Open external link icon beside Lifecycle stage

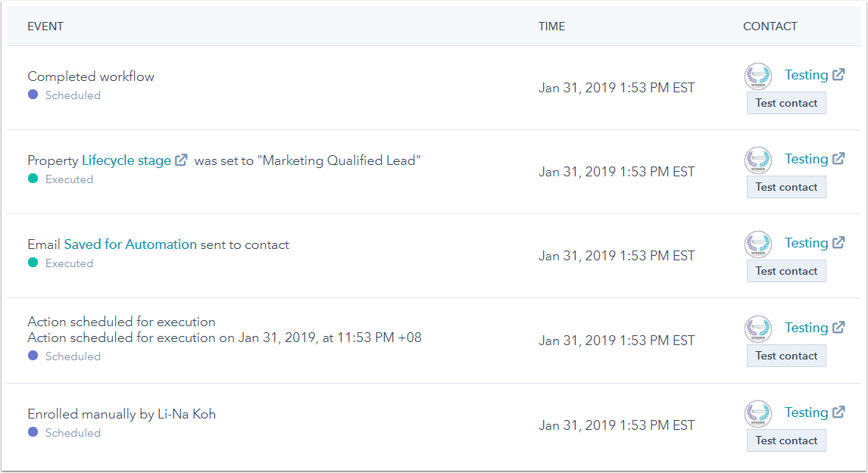tap(181, 160)
